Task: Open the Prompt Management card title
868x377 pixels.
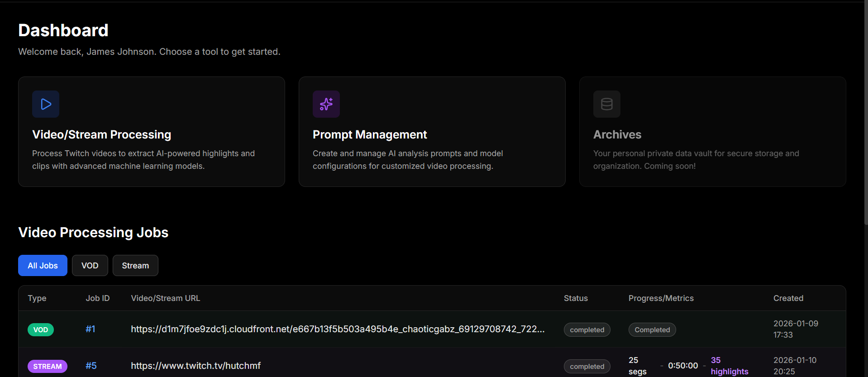Action: click(370, 134)
